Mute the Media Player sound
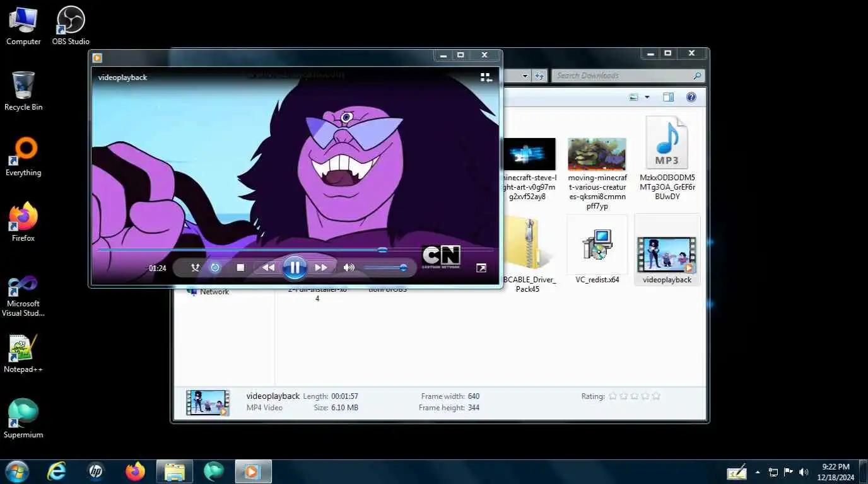This screenshot has width=868, height=484. tap(349, 268)
